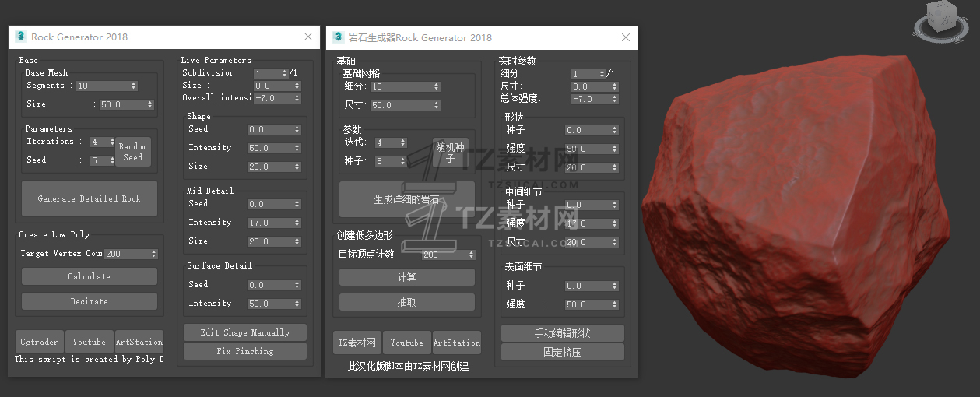
Task: Click the 表面细节 种子 field
Action: coord(588,286)
